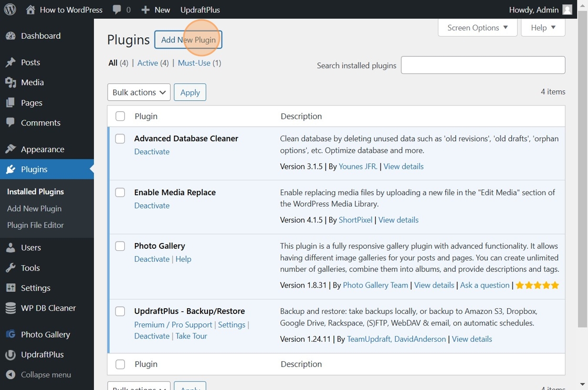Open How to WordPress site link
The image size is (588, 390).
[64, 10]
